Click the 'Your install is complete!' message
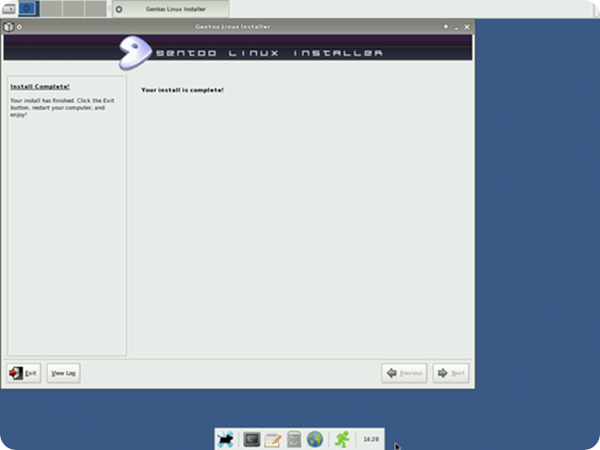 (x=183, y=90)
